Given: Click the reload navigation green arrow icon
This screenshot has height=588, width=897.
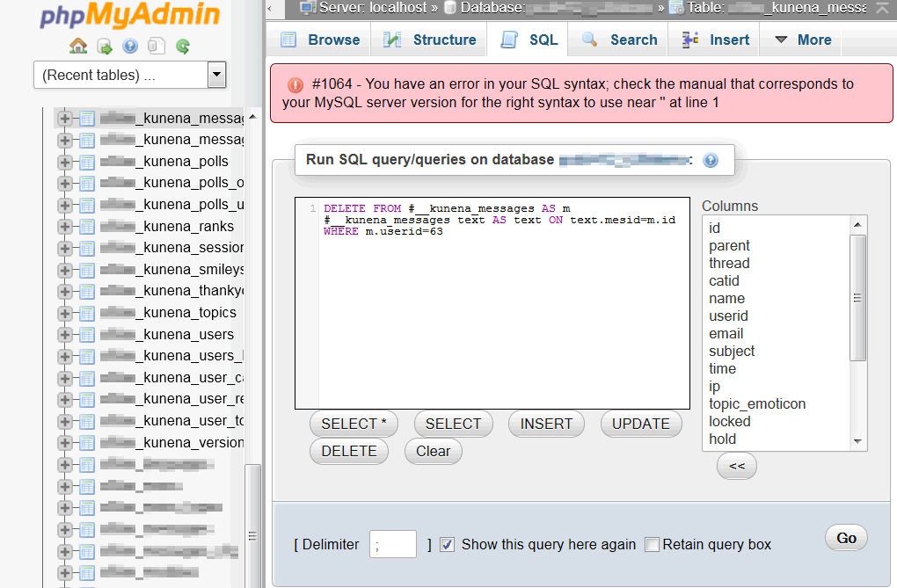Looking at the screenshot, I should pyautogui.click(x=183, y=47).
